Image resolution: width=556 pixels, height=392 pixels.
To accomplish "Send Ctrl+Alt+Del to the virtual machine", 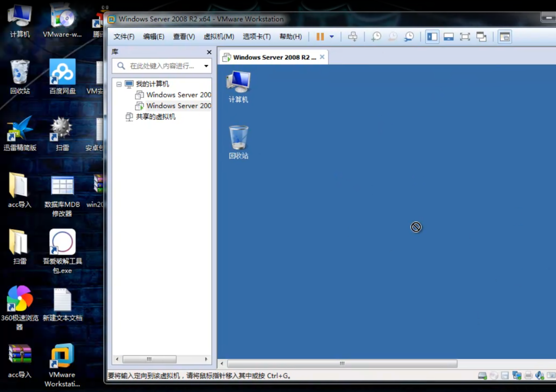I will click(x=352, y=36).
